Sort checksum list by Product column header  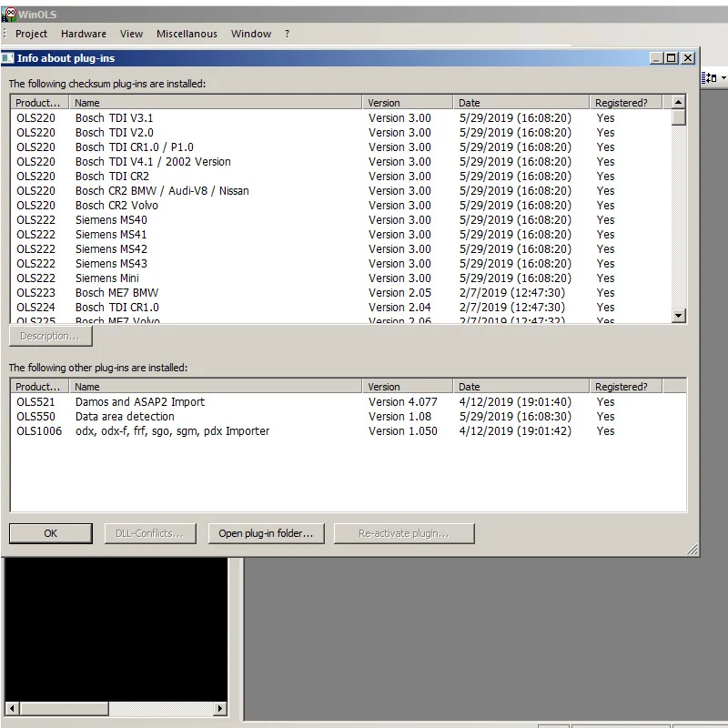click(39, 103)
